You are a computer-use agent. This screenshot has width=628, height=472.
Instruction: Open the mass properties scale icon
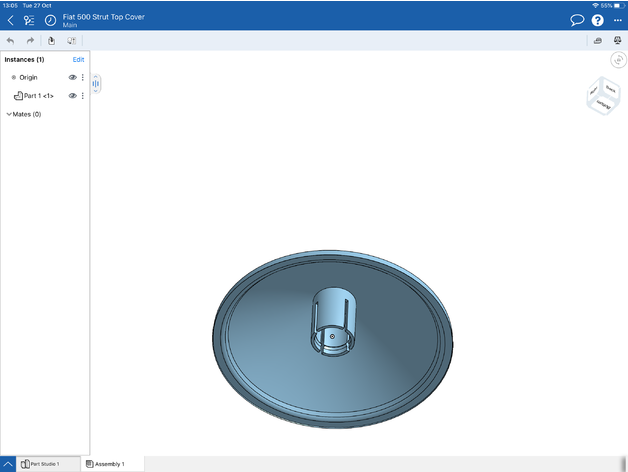point(617,40)
